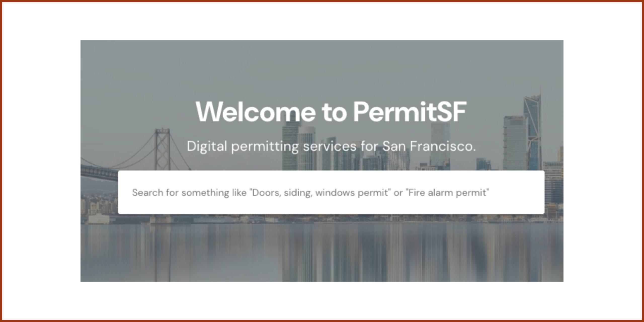Click the Bay Bridge tower in banner

pyautogui.click(x=163, y=148)
